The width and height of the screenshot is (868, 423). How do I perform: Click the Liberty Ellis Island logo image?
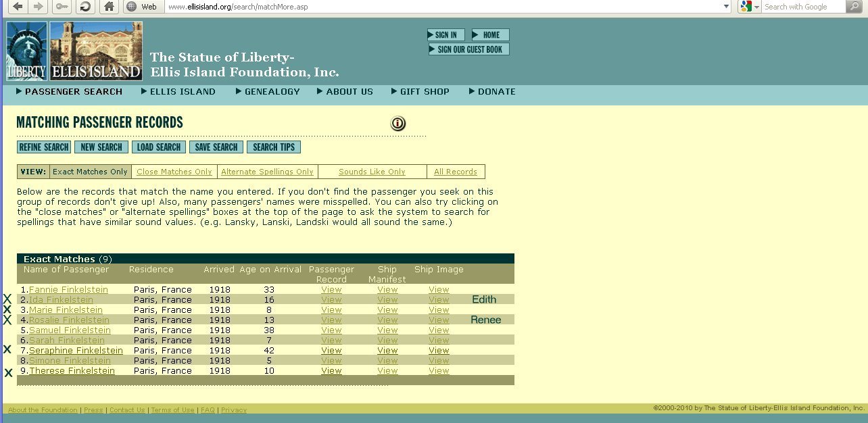(x=74, y=51)
